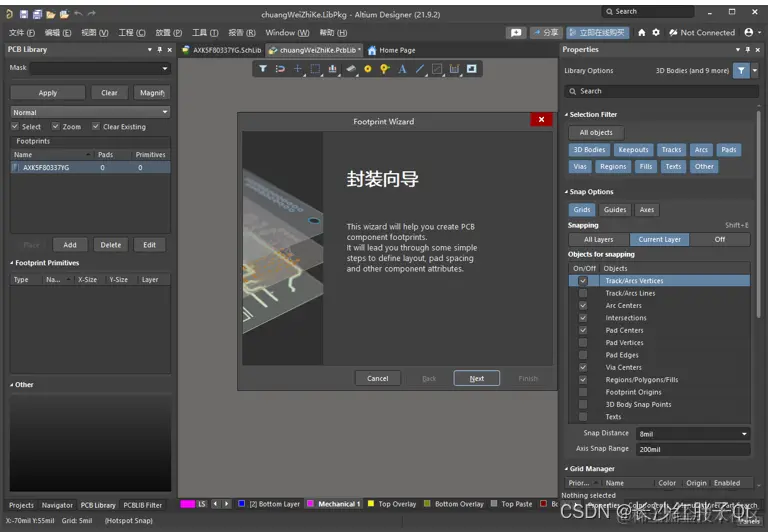
Task: Click the home icon in the top right
Action: click(x=642, y=32)
